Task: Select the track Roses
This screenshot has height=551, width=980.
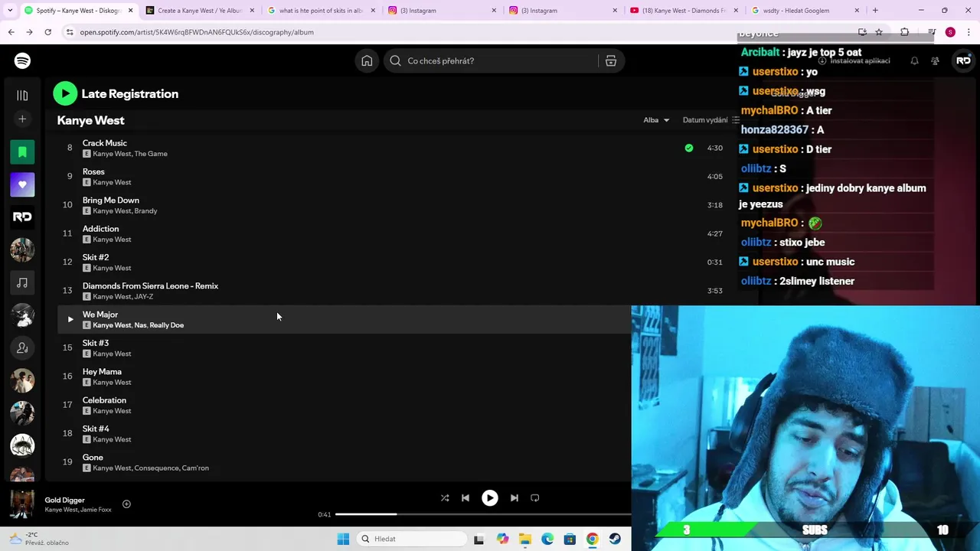Action: coord(93,171)
